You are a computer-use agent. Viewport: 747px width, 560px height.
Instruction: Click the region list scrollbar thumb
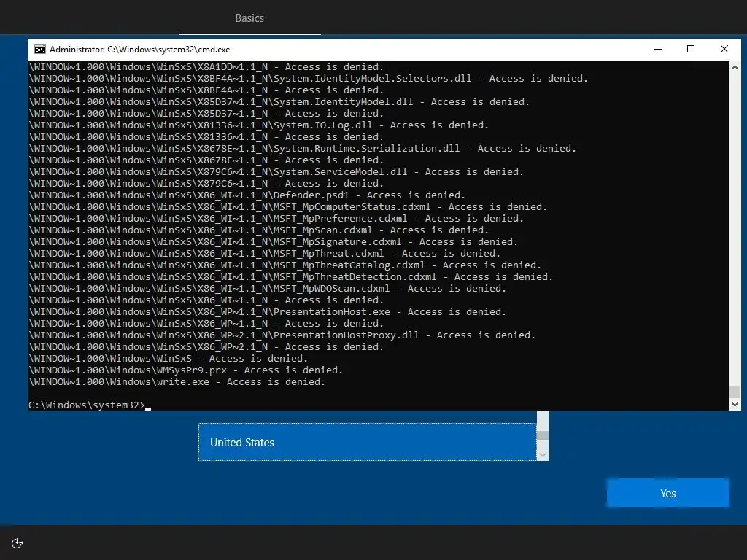(x=543, y=435)
